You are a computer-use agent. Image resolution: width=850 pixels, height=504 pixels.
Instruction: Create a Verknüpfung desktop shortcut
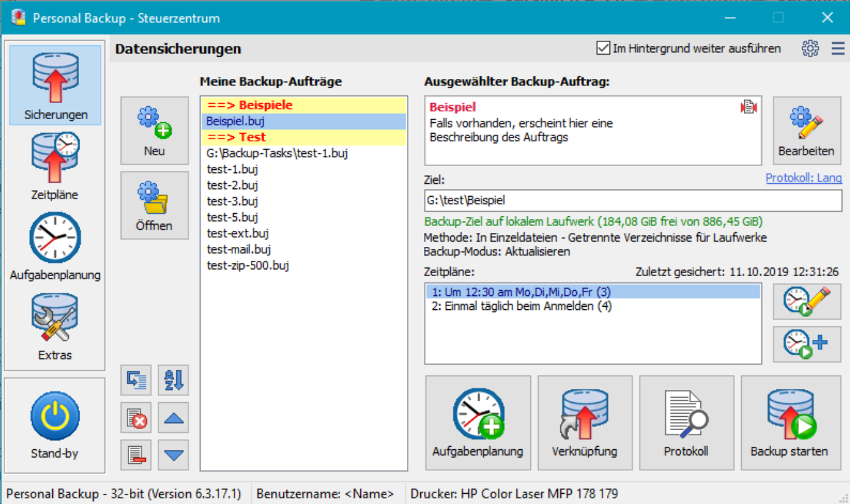[584, 423]
